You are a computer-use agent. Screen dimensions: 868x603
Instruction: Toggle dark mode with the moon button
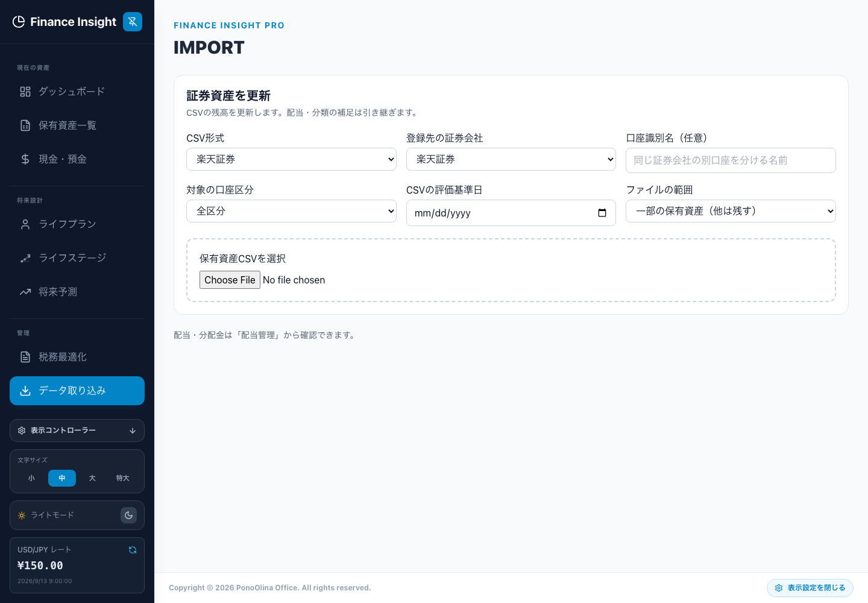[128, 516]
